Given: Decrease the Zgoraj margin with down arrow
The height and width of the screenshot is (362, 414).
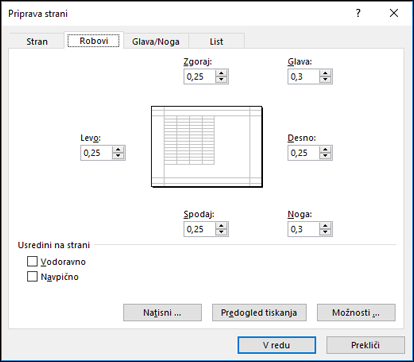Looking at the screenshot, I should pos(221,80).
